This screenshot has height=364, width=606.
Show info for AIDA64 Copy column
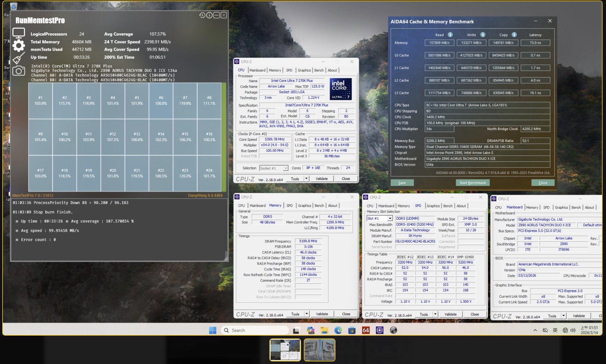tap(514, 35)
